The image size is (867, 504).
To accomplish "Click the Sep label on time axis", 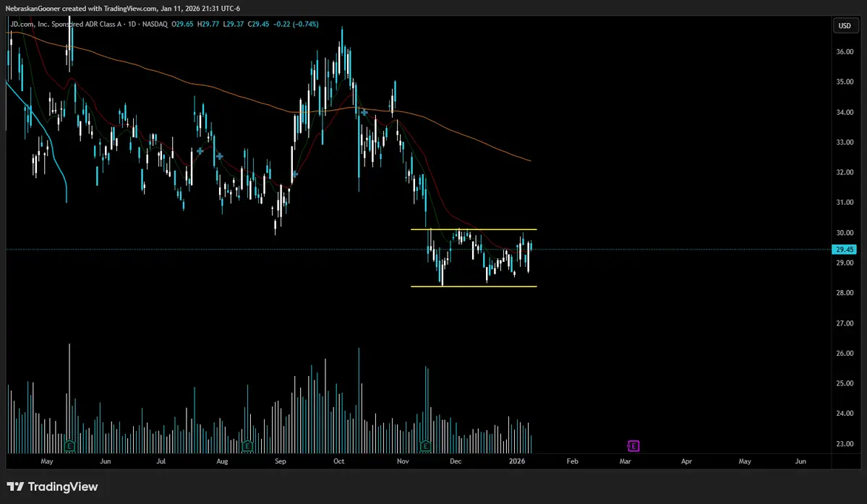I will (x=281, y=461).
